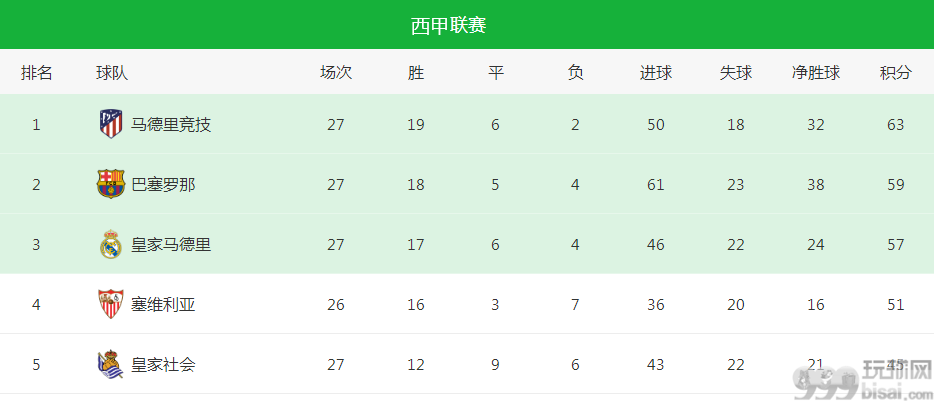Sort by the 积分 column header
The height and width of the screenshot is (401, 934).
895,73
